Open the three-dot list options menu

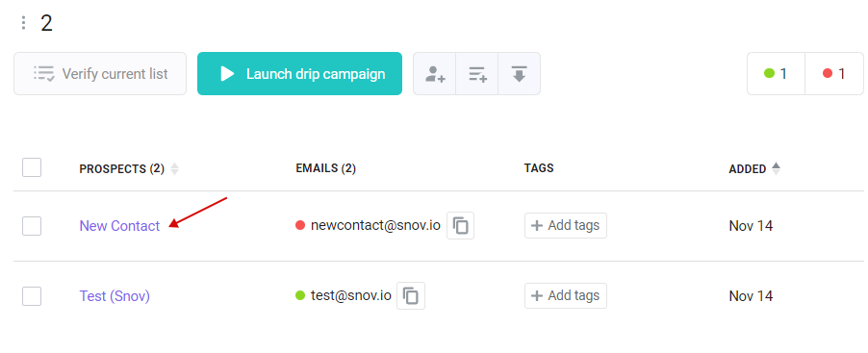pos(23,23)
